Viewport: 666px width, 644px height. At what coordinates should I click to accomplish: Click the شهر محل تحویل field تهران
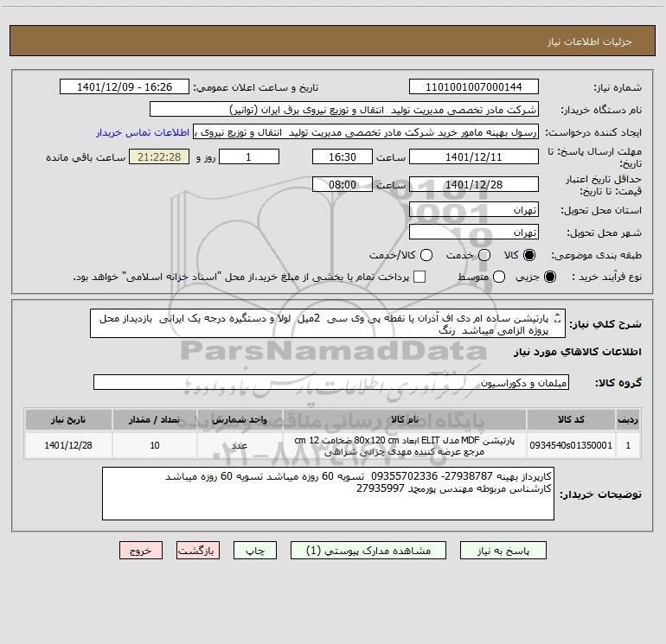(474, 232)
